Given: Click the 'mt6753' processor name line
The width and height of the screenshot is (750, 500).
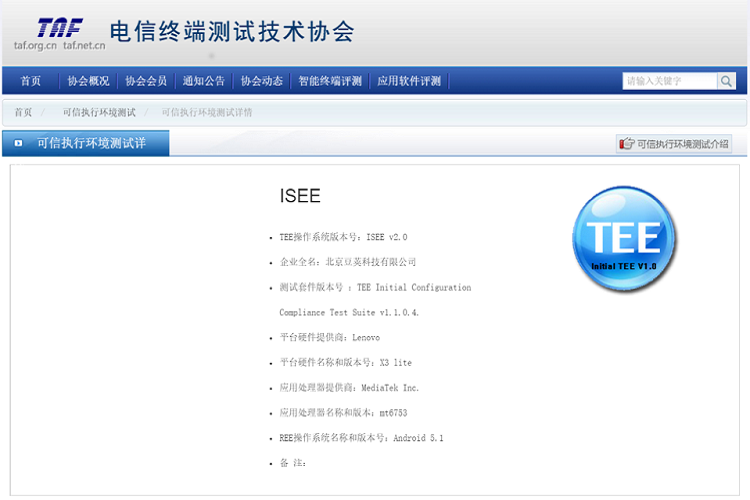Looking at the screenshot, I should [x=343, y=413].
